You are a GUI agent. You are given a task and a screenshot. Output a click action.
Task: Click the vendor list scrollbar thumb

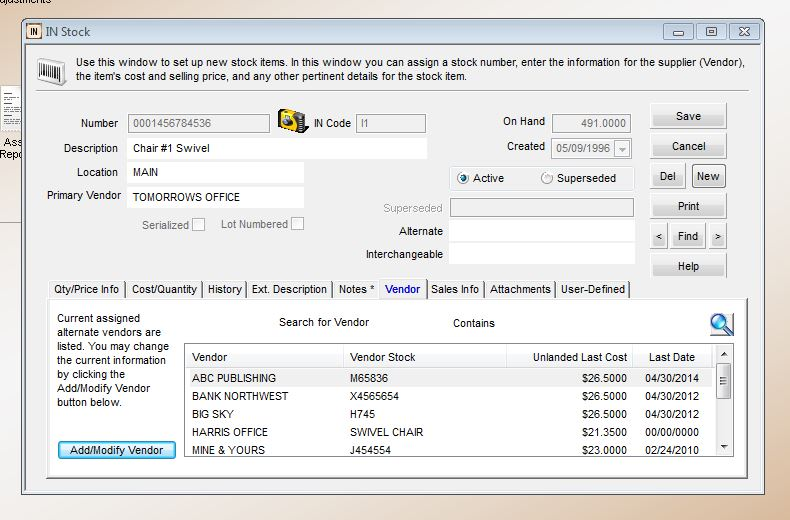[x=723, y=381]
